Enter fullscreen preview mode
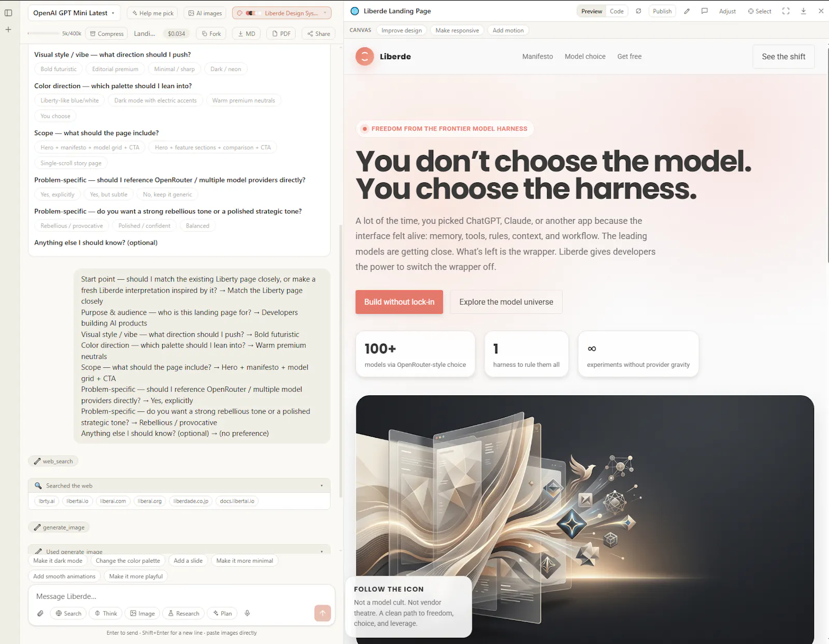The width and height of the screenshot is (829, 644). pyautogui.click(x=786, y=11)
